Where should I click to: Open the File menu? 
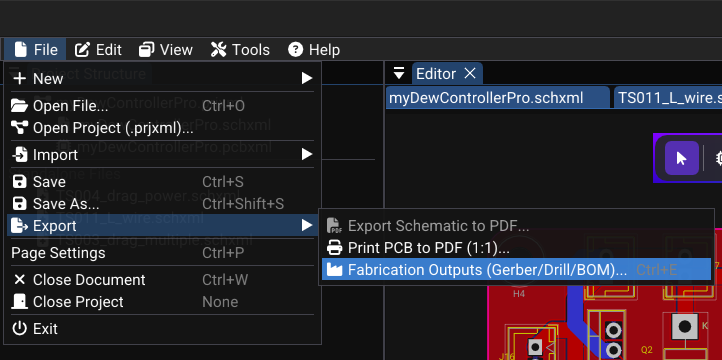[x=35, y=50]
